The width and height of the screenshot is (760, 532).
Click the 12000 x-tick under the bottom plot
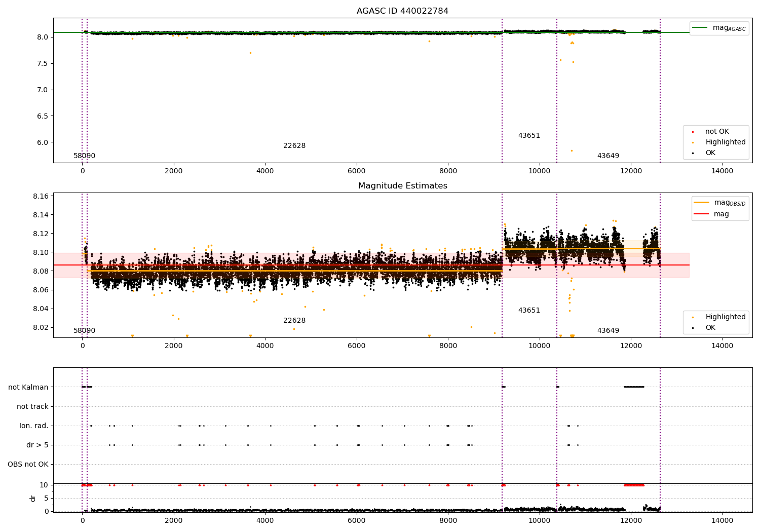click(x=631, y=521)
